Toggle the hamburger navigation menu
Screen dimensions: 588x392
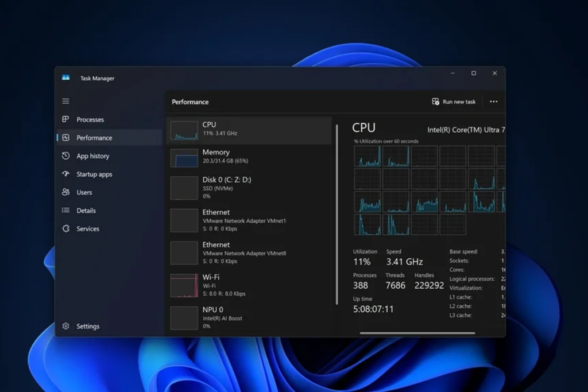65,101
